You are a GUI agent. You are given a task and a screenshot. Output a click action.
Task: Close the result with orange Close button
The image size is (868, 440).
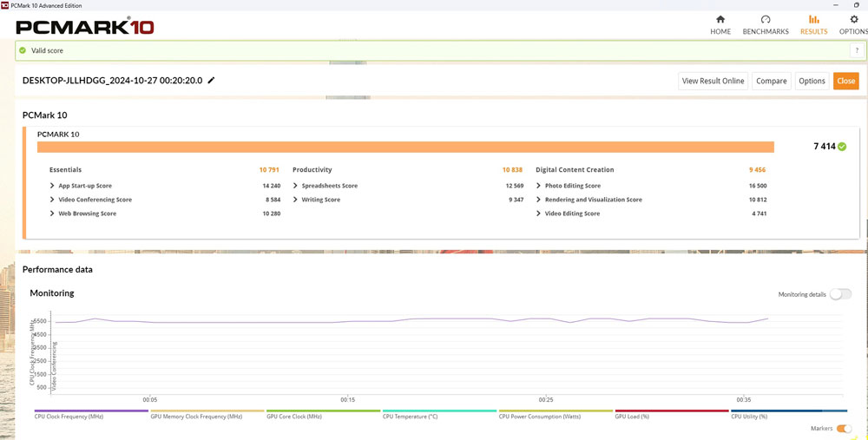coord(845,81)
